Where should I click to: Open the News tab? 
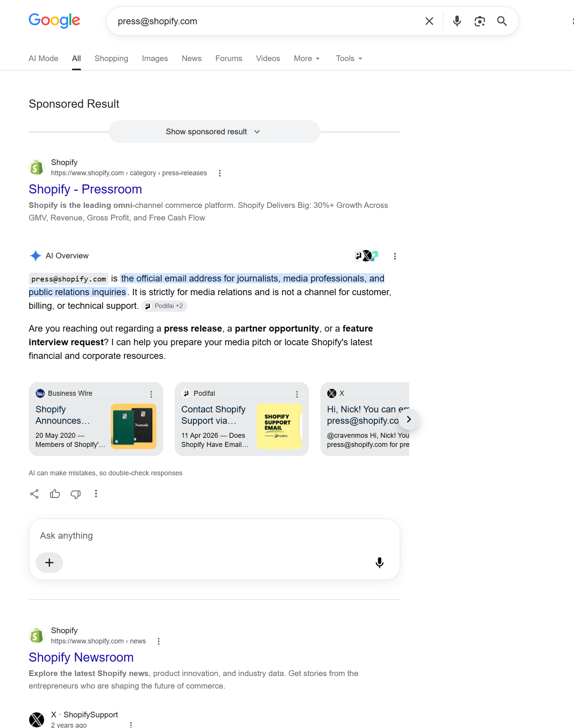coord(192,58)
